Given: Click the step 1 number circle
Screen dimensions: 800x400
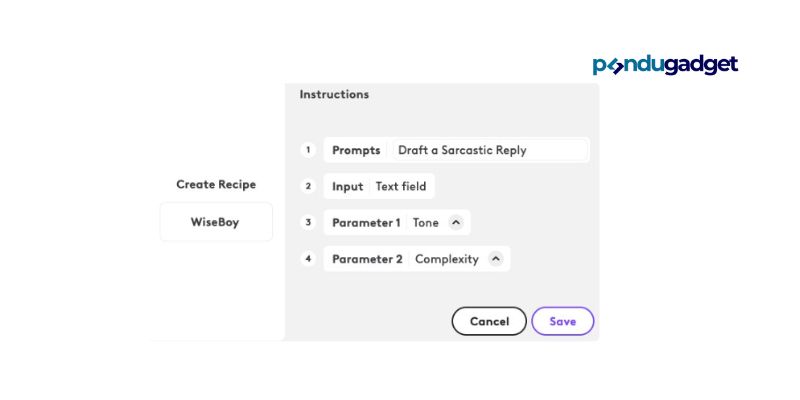Looking at the screenshot, I should (x=308, y=150).
